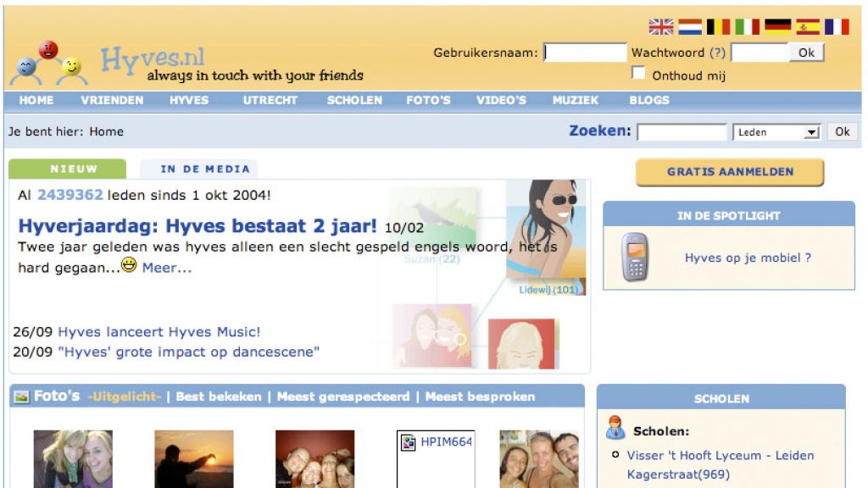The width and height of the screenshot is (868, 488).
Task: Click the search Ok button
Action: pos(843,131)
